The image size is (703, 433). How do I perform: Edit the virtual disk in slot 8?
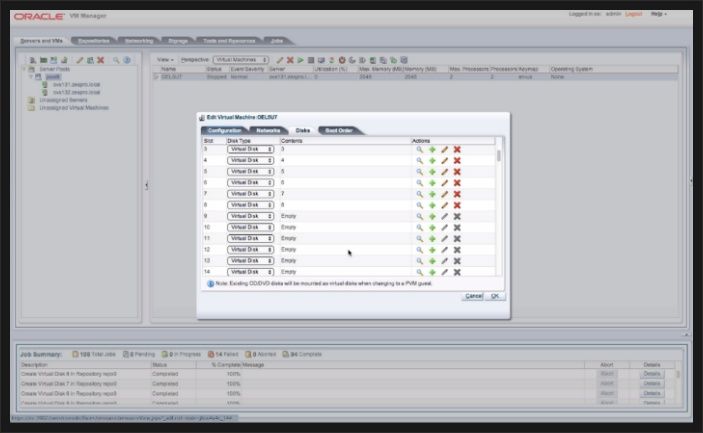coord(444,205)
